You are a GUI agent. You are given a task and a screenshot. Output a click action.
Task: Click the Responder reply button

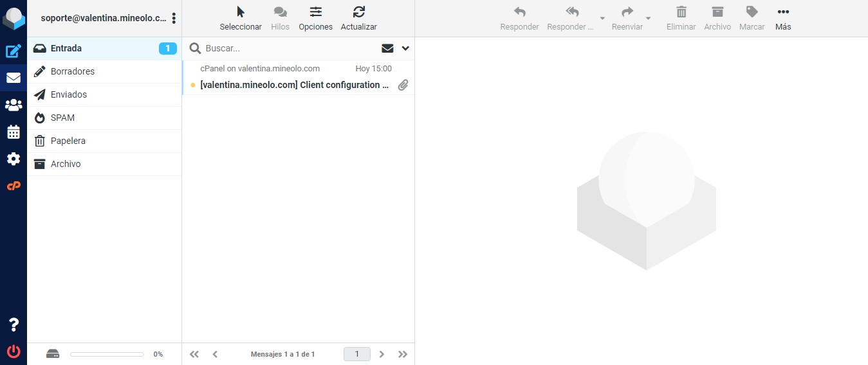520,19
